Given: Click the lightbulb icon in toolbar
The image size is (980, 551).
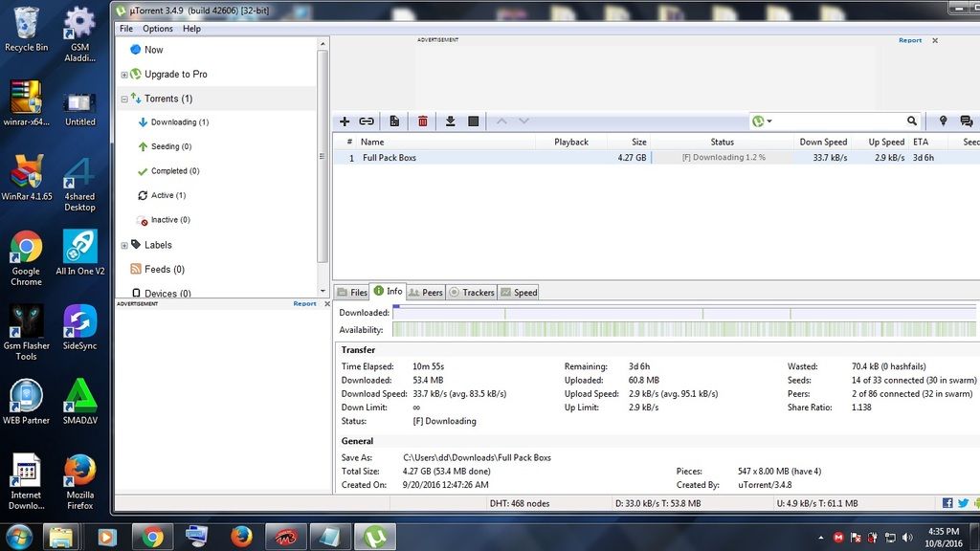Looking at the screenshot, I should (943, 121).
